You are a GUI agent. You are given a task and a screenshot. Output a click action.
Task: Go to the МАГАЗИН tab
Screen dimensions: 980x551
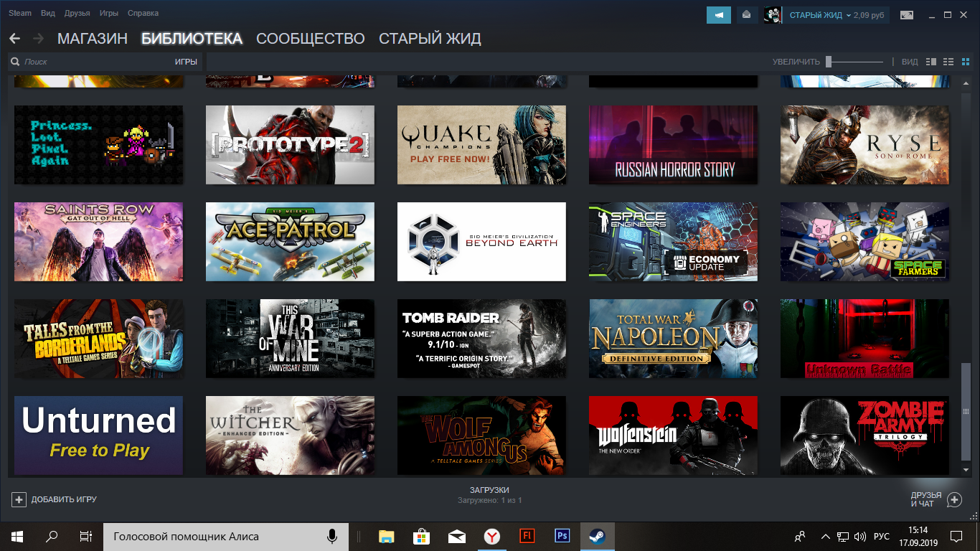93,39
